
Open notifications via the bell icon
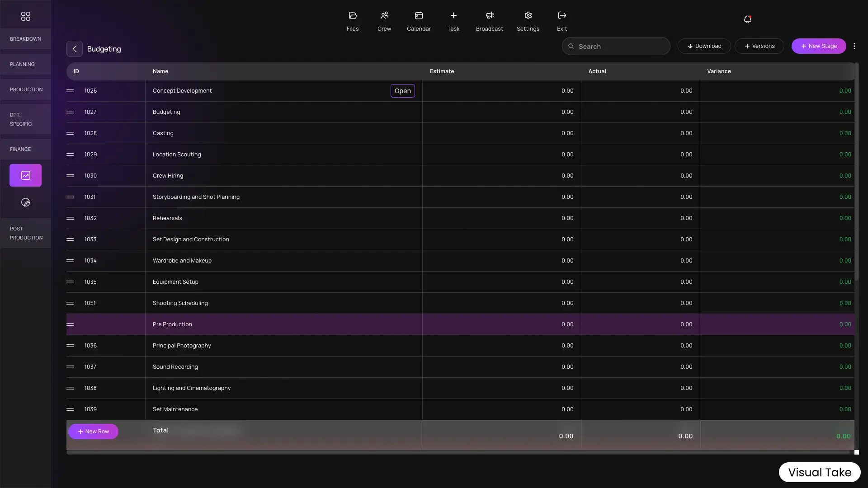point(747,19)
